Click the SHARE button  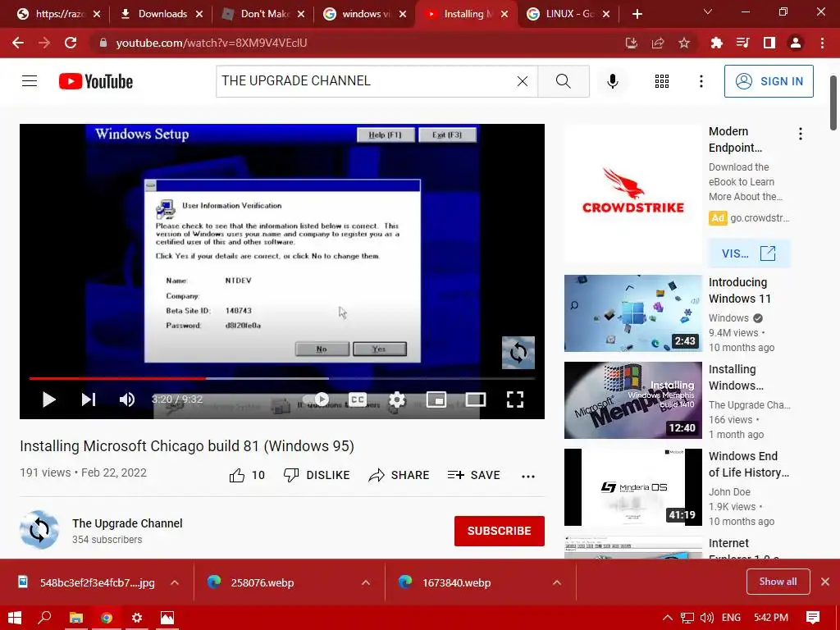tap(399, 475)
